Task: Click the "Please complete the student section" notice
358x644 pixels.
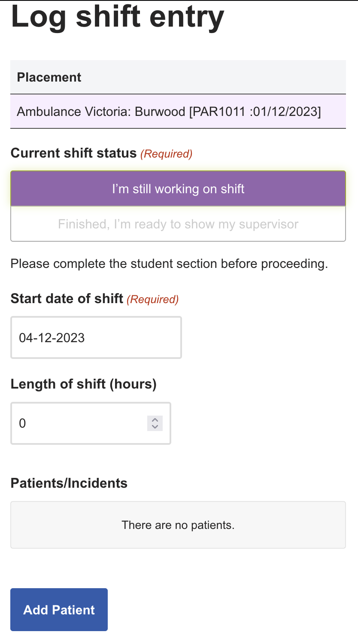Action: [169, 264]
